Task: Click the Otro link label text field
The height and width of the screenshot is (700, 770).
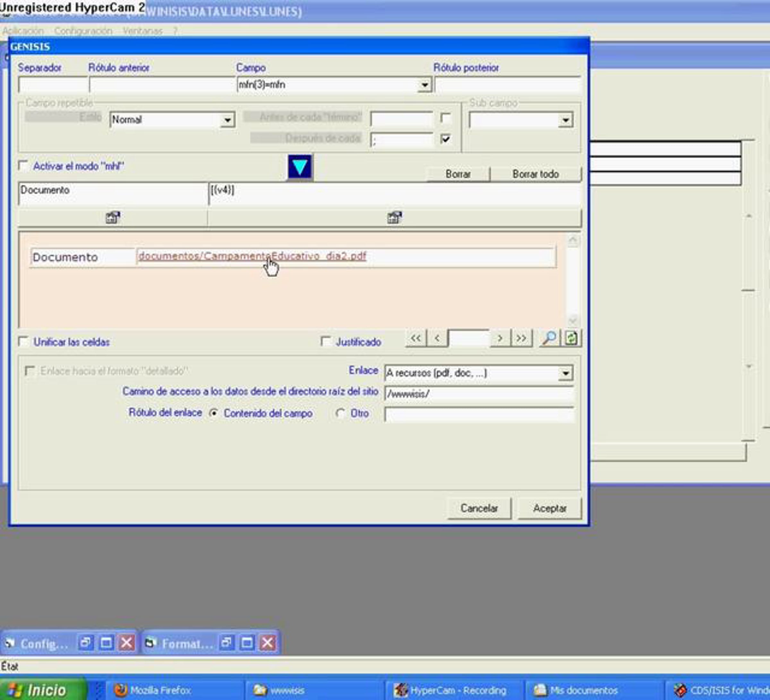Action: (479, 415)
